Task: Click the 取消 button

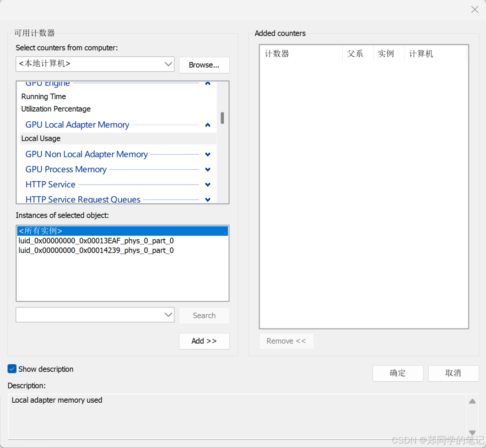Action: (453, 373)
